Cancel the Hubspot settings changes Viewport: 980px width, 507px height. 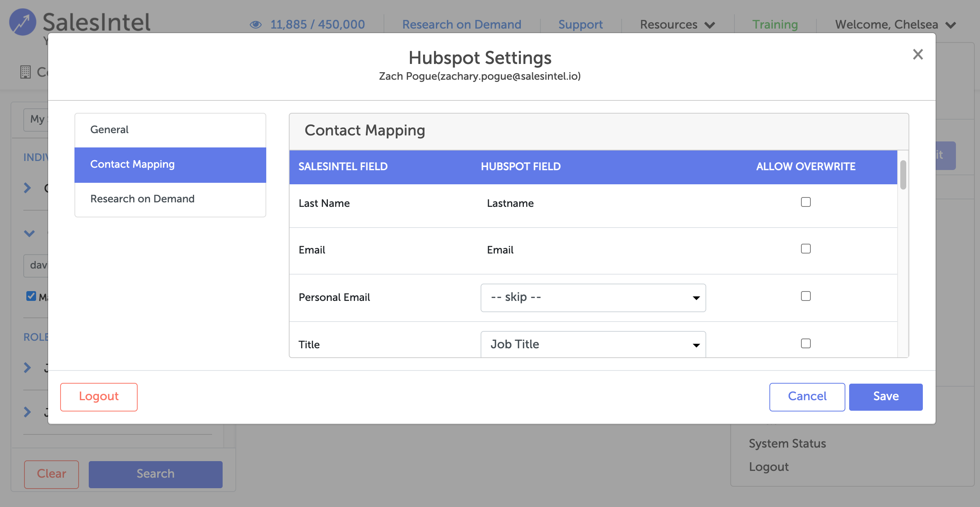[x=807, y=397]
